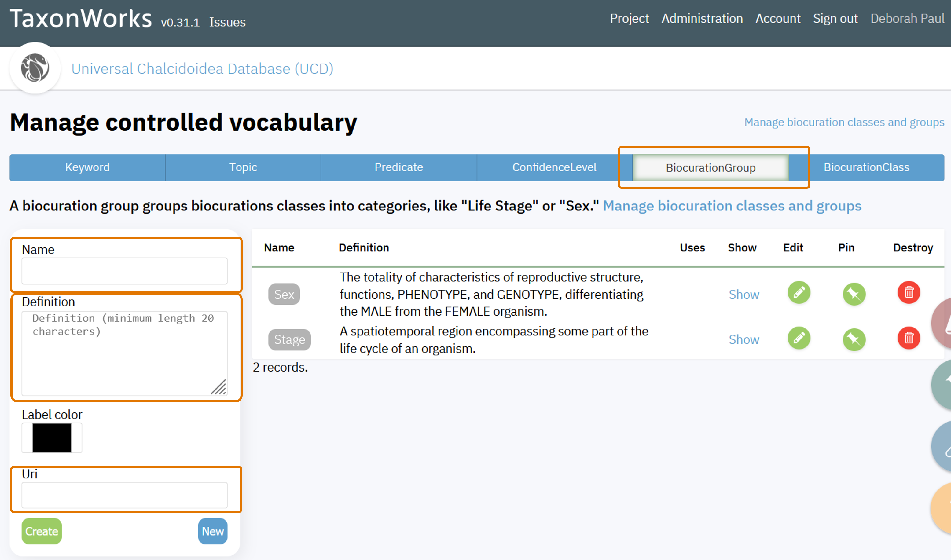
Task: Open the Administration menu
Action: coord(702,19)
